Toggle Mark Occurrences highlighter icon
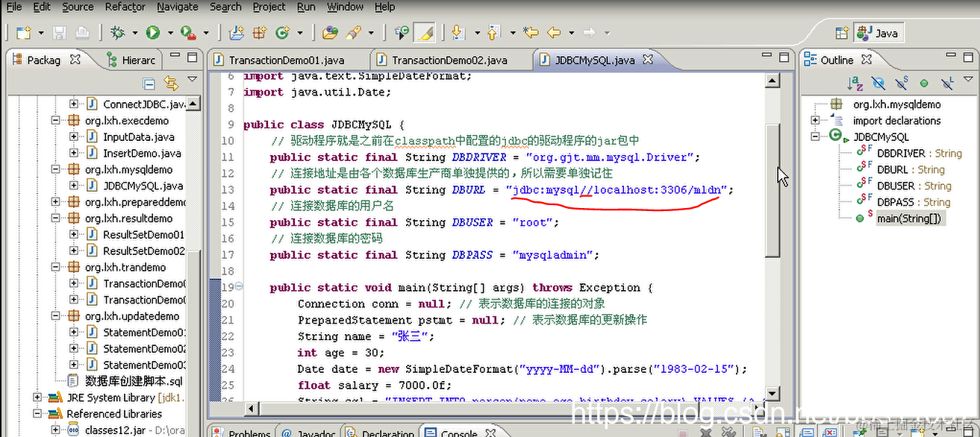 (x=425, y=33)
